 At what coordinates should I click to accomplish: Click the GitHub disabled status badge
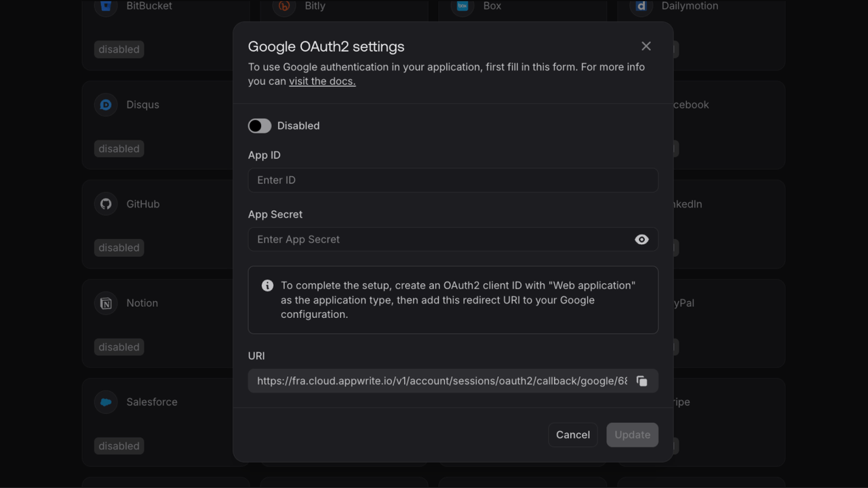click(119, 247)
